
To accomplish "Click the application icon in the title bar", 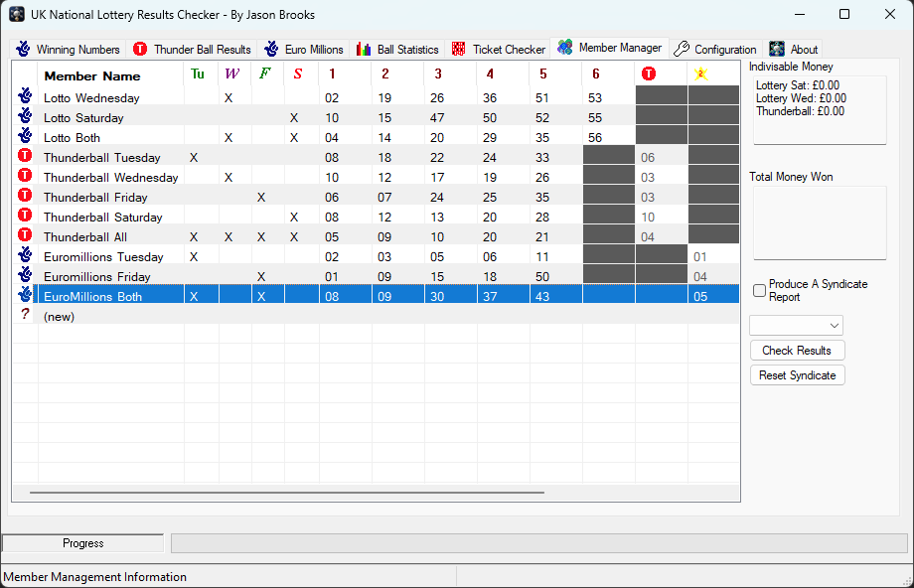I will [17, 14].
